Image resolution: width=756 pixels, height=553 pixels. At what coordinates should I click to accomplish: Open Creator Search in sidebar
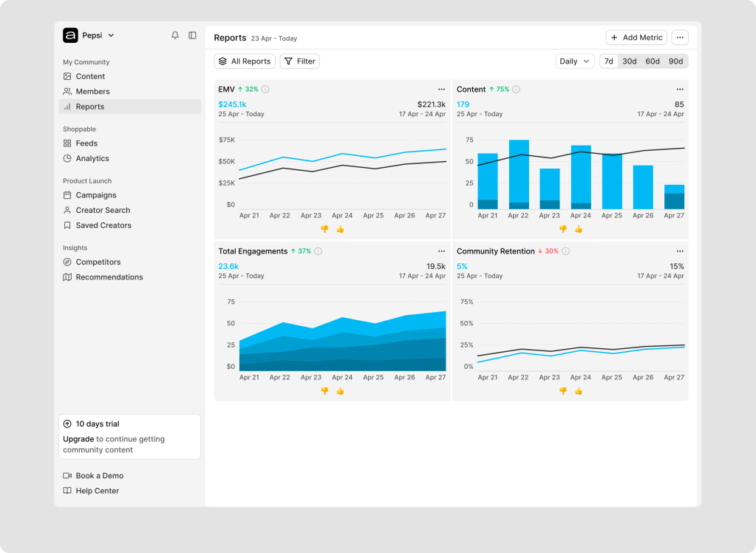point(103,211)
